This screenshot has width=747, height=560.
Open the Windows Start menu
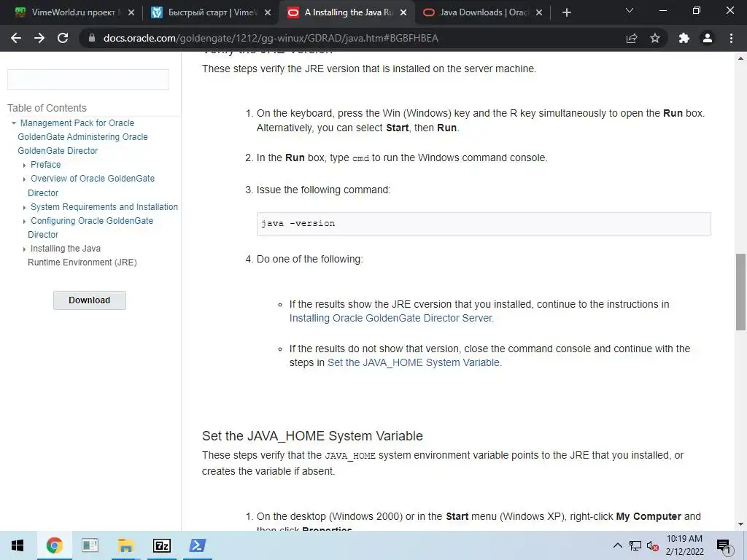pyautogui.click(x=18, y=545)
